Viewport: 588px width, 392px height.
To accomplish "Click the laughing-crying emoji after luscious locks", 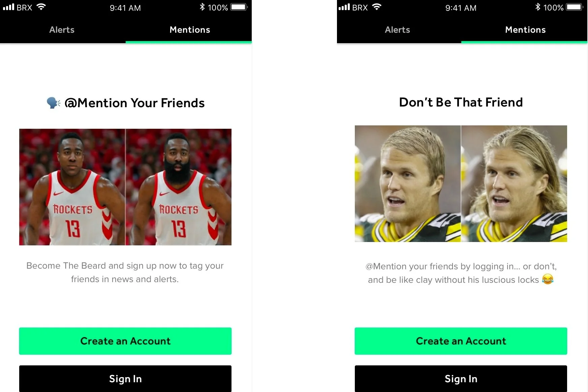I will point(548,279).
